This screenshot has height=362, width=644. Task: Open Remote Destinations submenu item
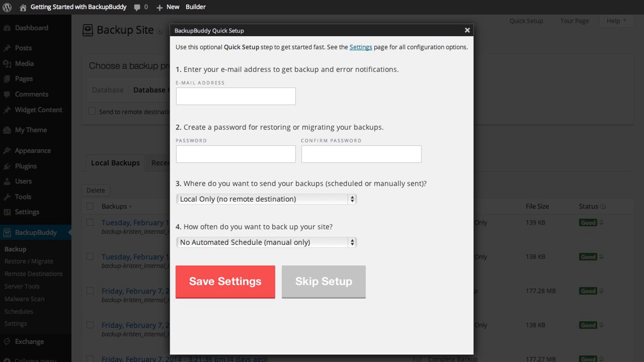pos(34,274)
